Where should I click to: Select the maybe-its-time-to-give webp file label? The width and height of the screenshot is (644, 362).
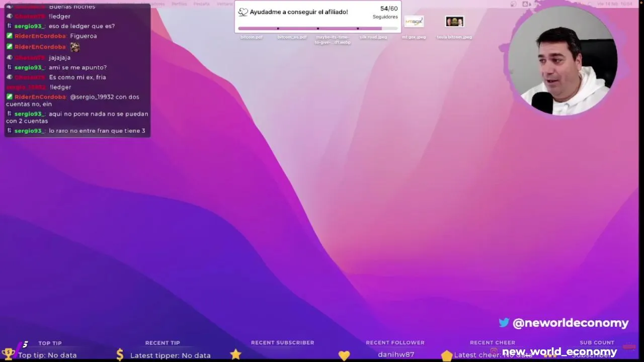point(333,40)
